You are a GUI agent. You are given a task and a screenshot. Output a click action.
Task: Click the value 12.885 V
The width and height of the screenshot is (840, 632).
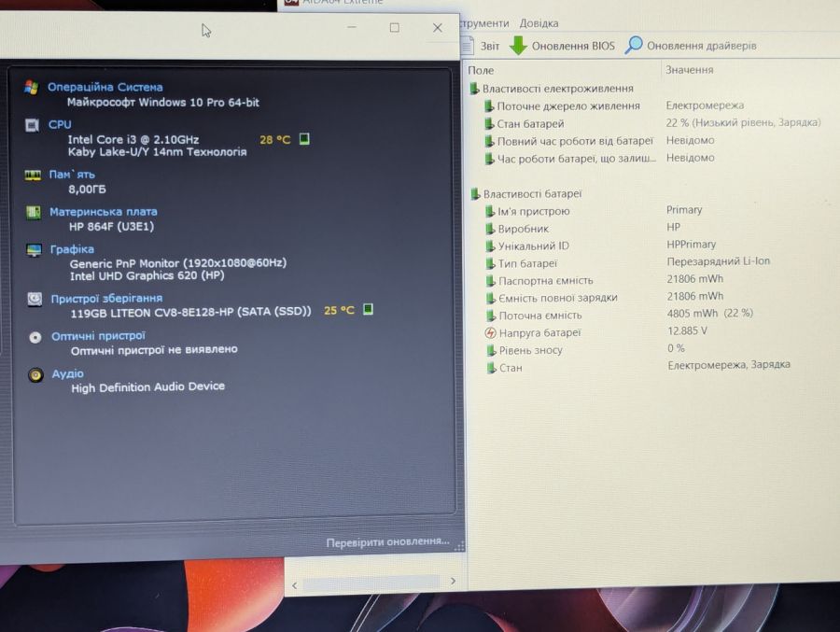[x=687, y=330]
